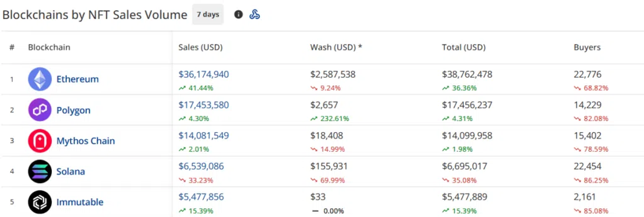This screenshot has height=217, width=644.
Task: Sort by the Sales (USD) column header
Action: click(x=201, y=47)
